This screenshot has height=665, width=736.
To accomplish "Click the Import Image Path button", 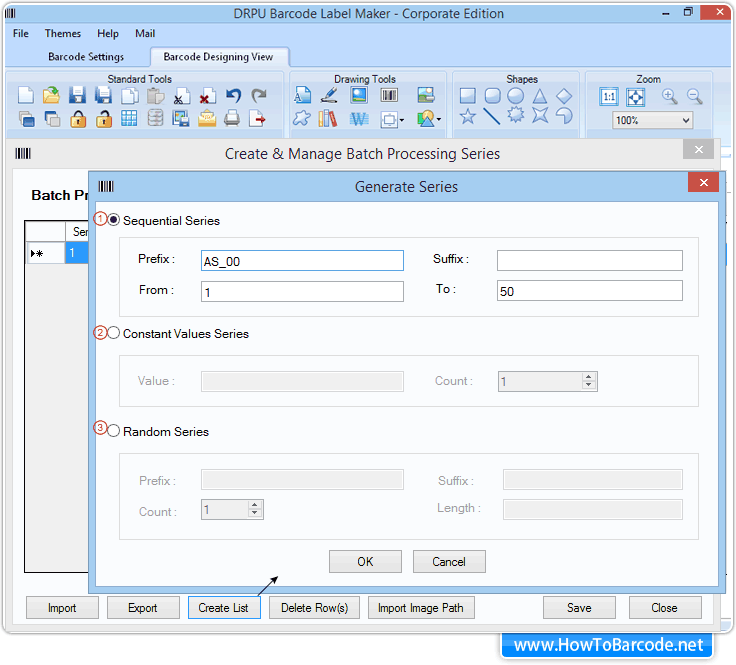I will coord(421,608).
